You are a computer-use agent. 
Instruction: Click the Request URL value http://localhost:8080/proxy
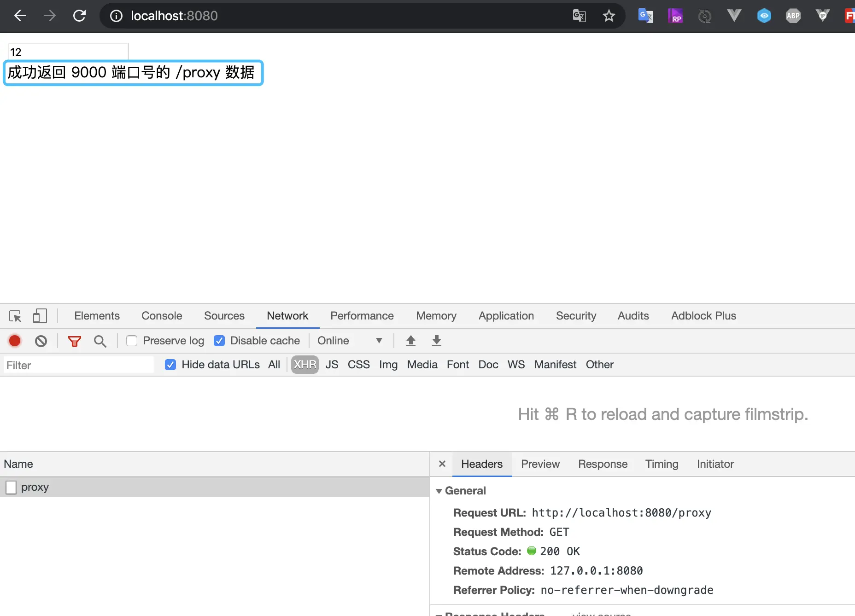pyautogui.click(x=621, y=513)
